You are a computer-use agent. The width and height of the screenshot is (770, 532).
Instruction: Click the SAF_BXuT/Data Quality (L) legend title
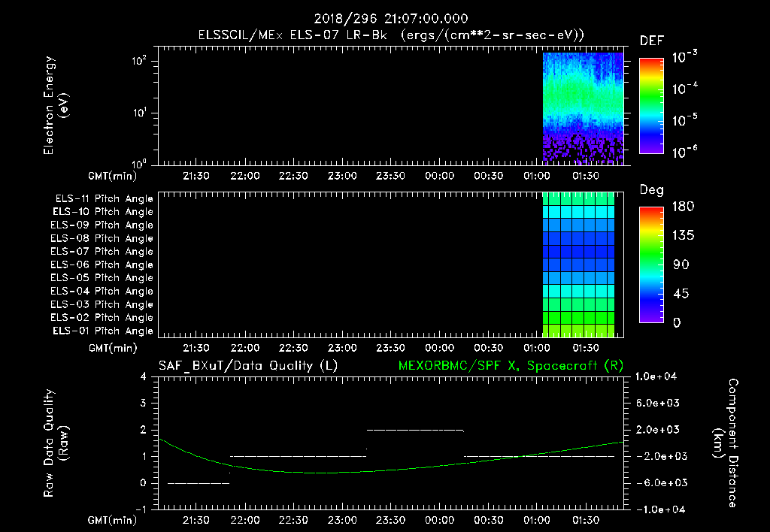248,366
